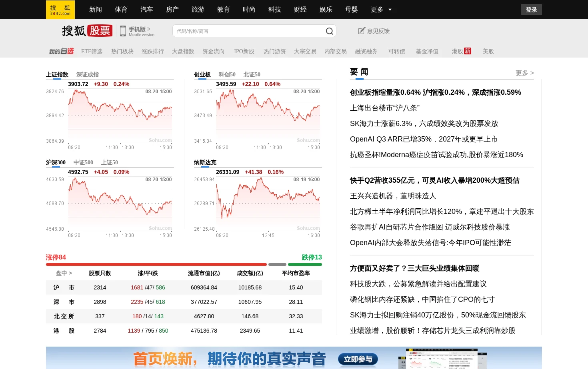Switch to the 沪深300 chart tab
588x369 pixels.
(x=56, y=163)
